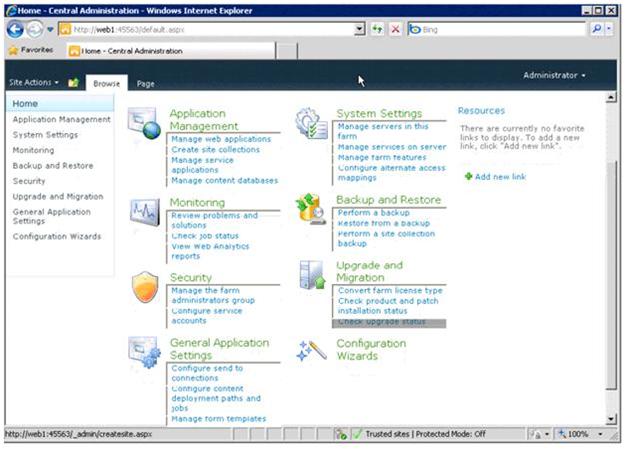628x450 pixels.
Task: Open the Application Management section heading
Action: point(204,120)
